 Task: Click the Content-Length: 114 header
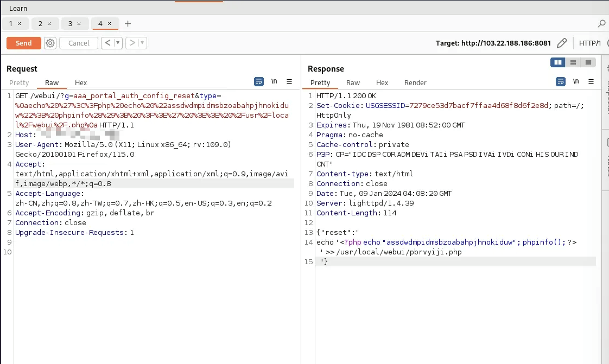(x=356, y=213)
